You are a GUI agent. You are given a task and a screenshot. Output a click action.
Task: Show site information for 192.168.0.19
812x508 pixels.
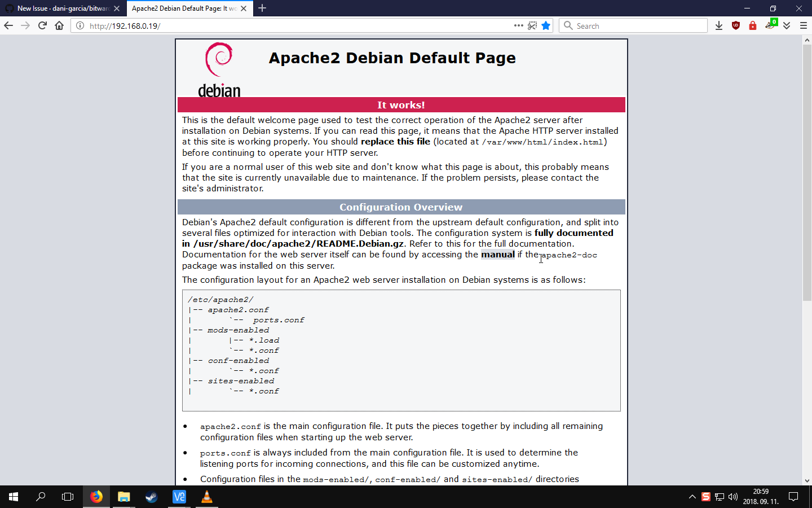80,25
